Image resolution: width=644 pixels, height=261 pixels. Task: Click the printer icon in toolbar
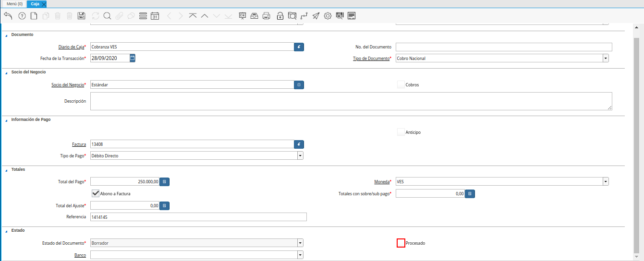pyautogui.click(x=267, y=16)
